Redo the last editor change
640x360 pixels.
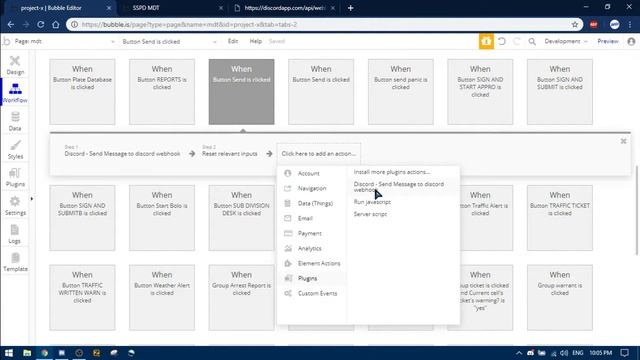516,41
